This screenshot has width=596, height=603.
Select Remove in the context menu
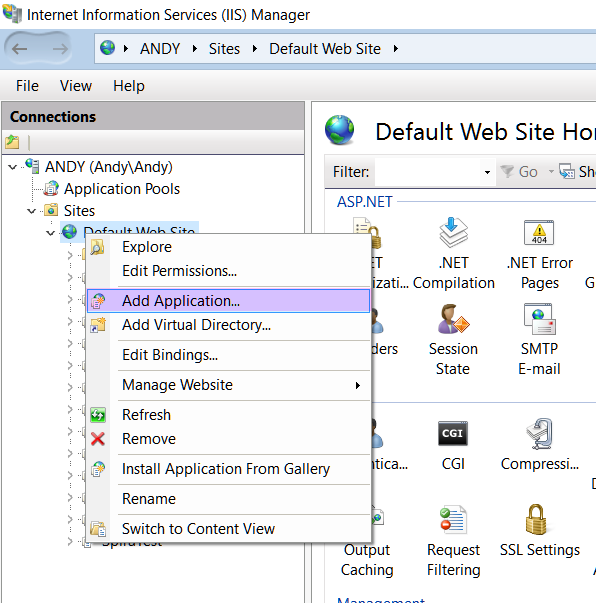[228, 439]
